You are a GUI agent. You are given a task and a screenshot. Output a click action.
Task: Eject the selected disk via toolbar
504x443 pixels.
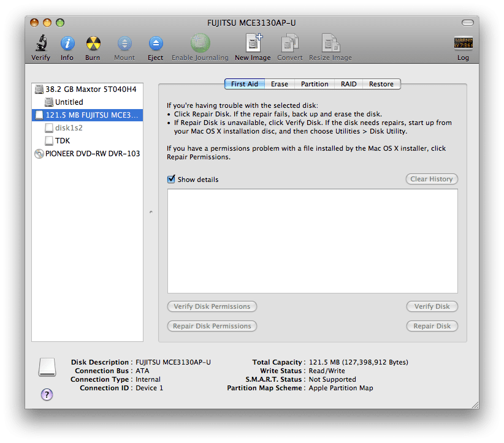click(x=156, y=44)
